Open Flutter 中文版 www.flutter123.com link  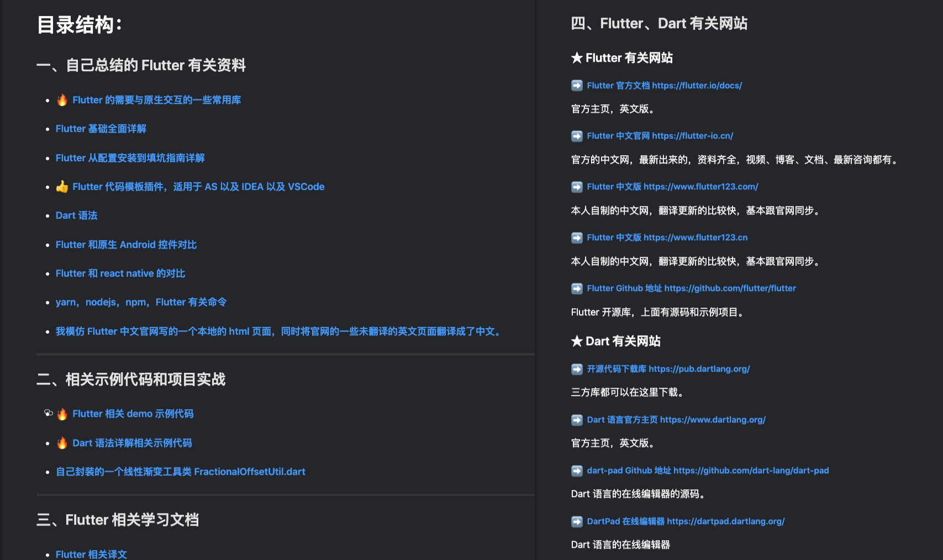click(x=672, y=187)
